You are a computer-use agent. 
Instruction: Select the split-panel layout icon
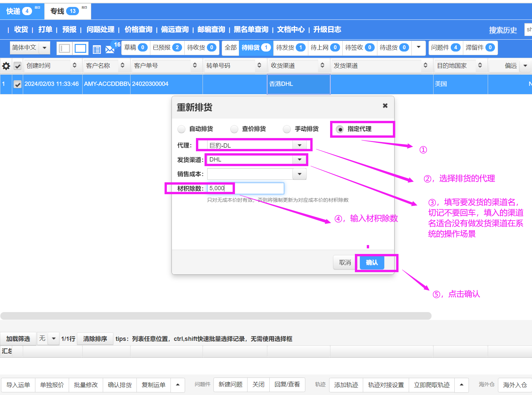point(64,49)
